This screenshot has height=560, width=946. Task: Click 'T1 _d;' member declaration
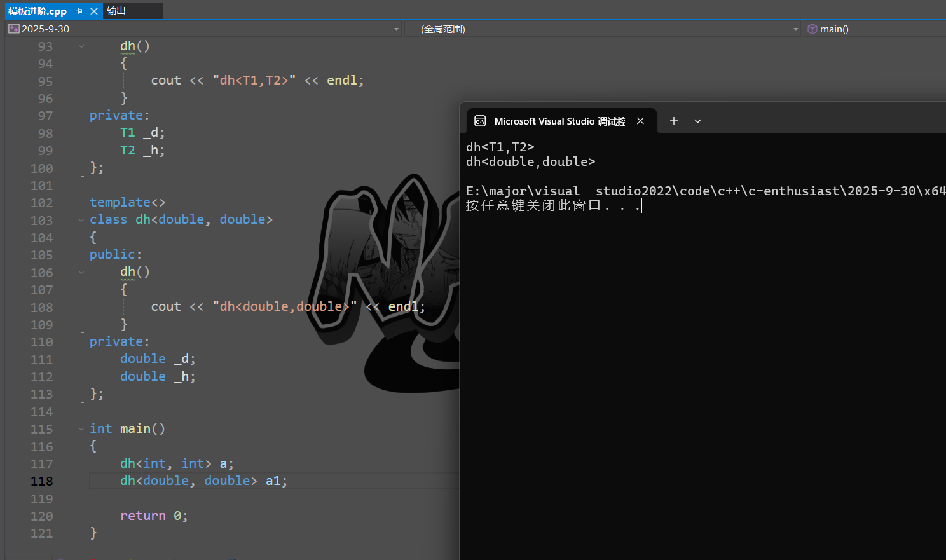142,133
